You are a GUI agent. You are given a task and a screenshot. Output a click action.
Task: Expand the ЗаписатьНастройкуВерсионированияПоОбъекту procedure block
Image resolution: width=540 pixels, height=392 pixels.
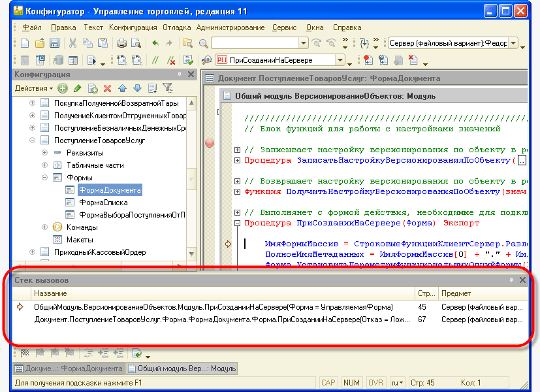(237, 160)
